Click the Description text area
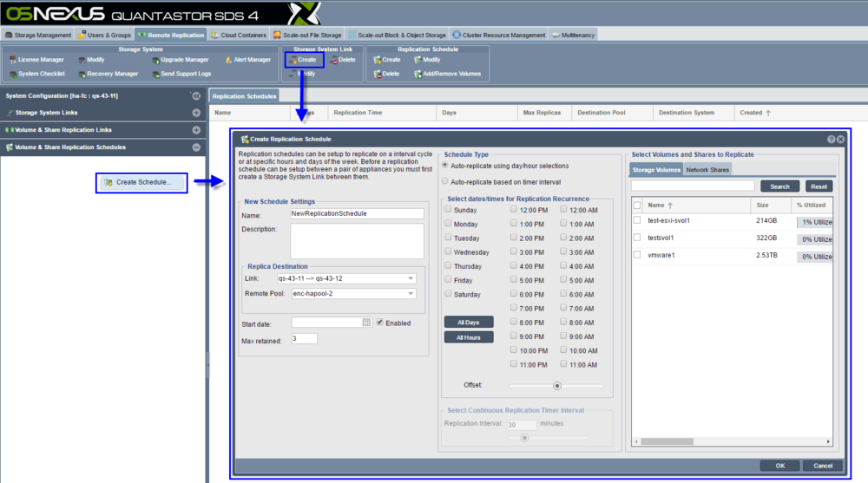The height and width of the screenshot is (483, 868). 357,241
